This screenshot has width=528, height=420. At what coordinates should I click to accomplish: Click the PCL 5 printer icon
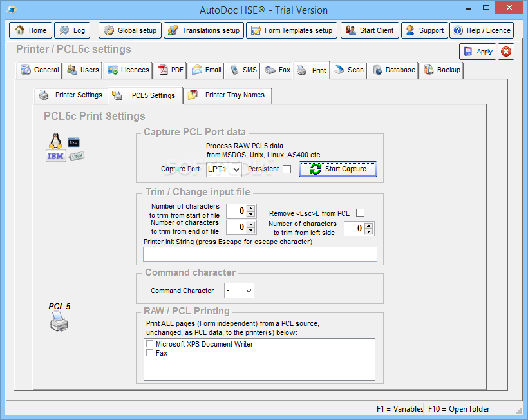pyautogui.click(x=59, y=321)
